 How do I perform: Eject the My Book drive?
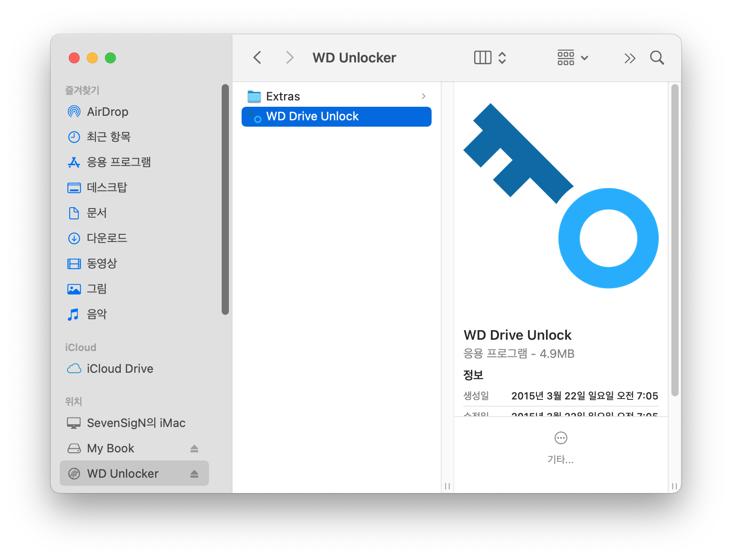pyautogui.click(x=194, y=448)
